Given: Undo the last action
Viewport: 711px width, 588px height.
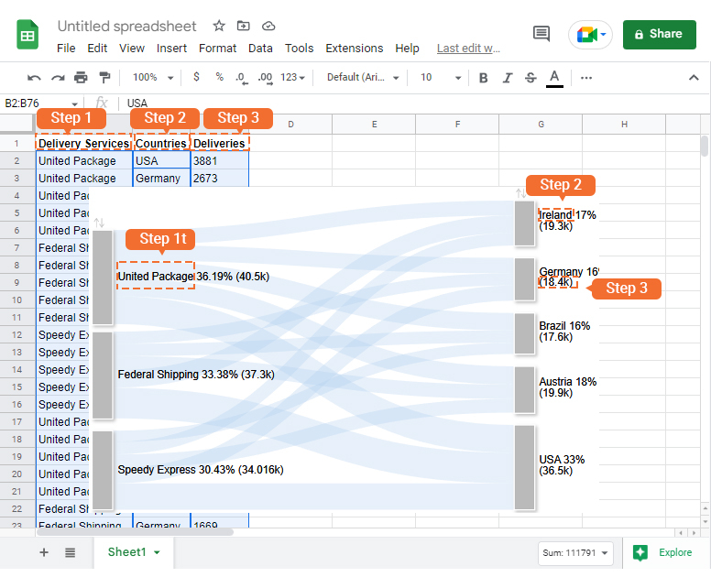Looking at the screenshot, I should click(34, 78).
